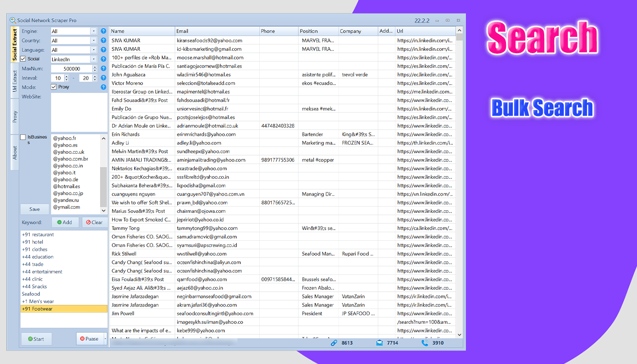Open the LinkedIn social network dropdown
The image size is (637, 364).
95,59
